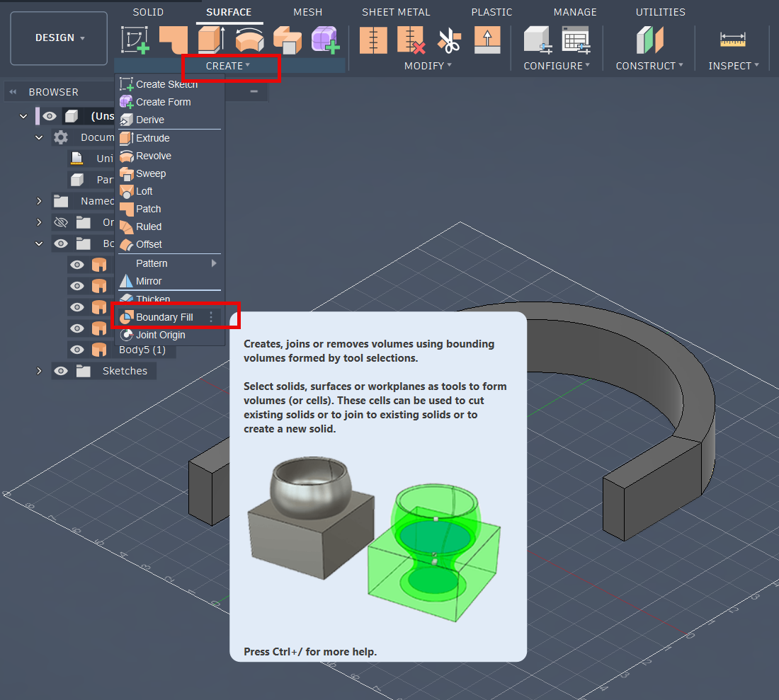Expand the Origin folder node
This screenshot has width=779, height=700.
(39, 222)
